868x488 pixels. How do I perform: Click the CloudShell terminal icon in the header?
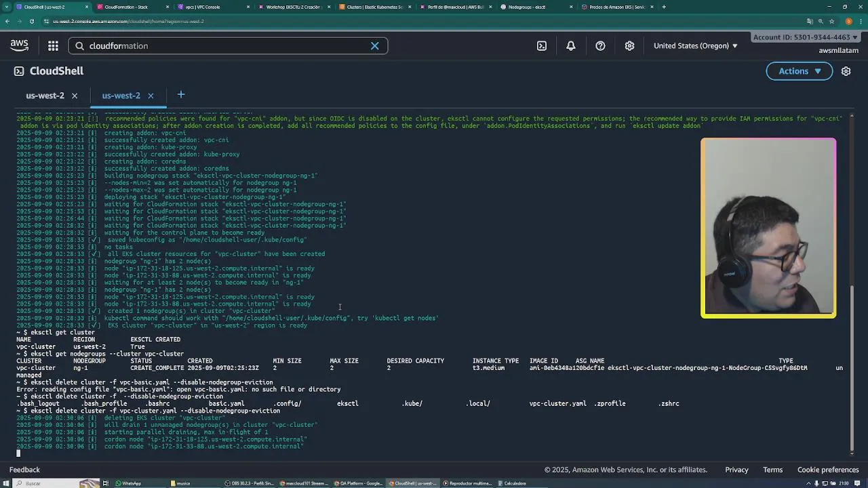pos(19,71)
